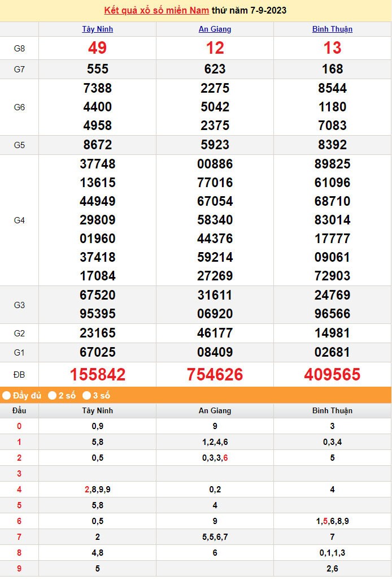Open the 'Kết quả xổ số miền Nam' link
The height and width of the screenshot is (580, 392).
(x=156, y=10)
